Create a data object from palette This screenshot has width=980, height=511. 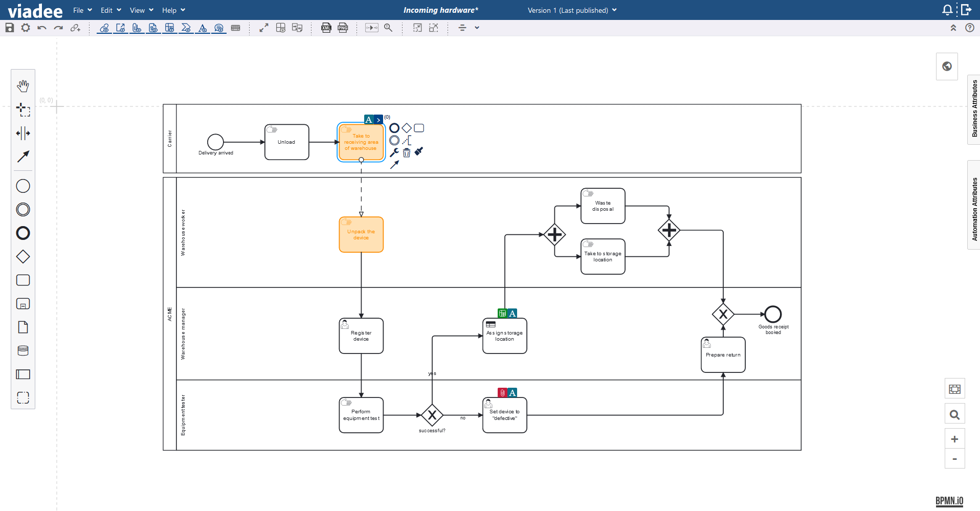23,327
